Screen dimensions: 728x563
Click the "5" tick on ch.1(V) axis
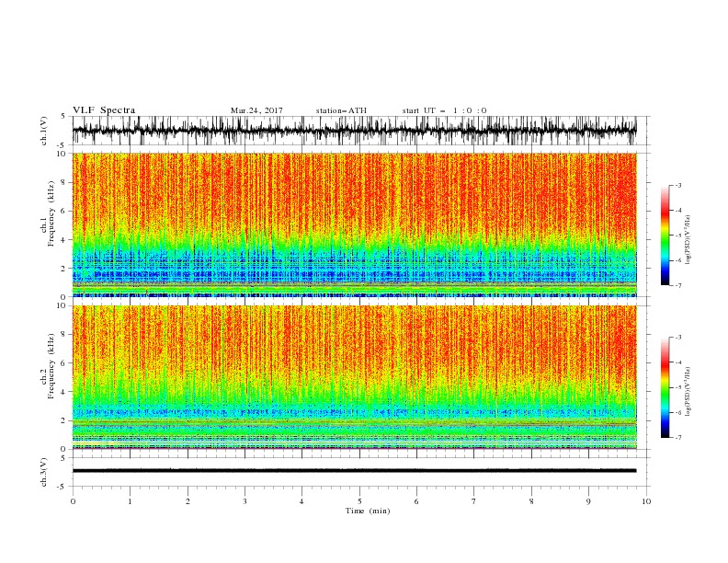(63, 117)
